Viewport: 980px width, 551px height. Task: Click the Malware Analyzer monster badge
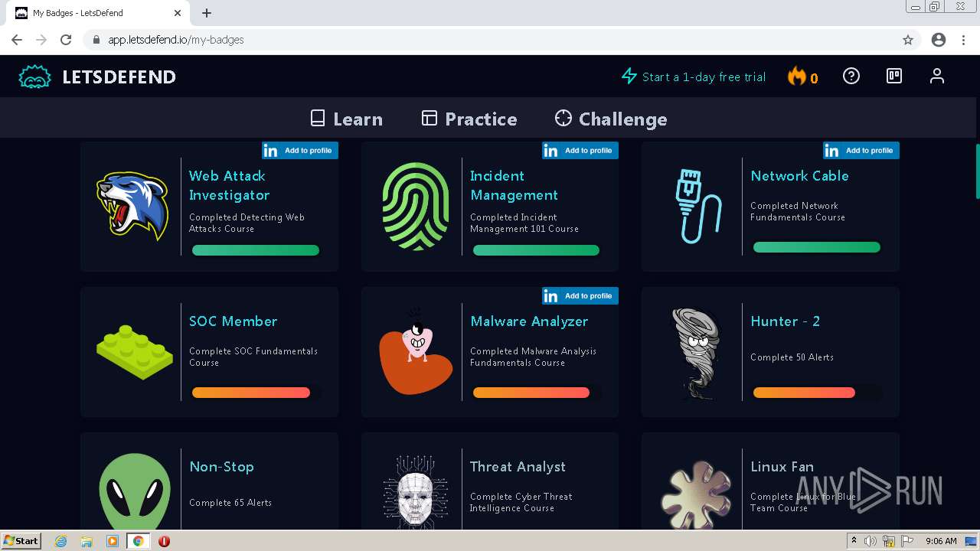click(x=415, y=351)
